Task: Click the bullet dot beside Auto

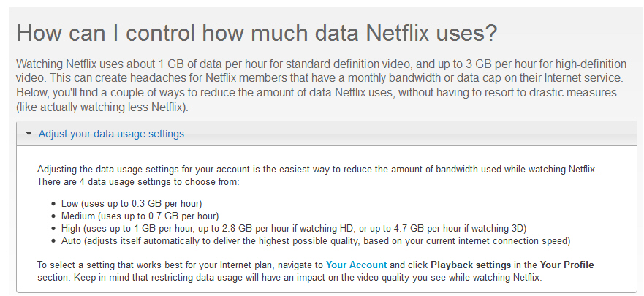Action: click(x=53, y=241)
